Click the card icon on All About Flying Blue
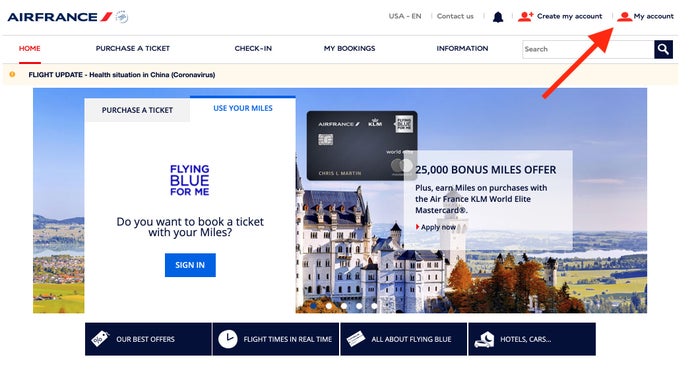Viewport: 700px width, 380px height. click(x=355, y=339)
